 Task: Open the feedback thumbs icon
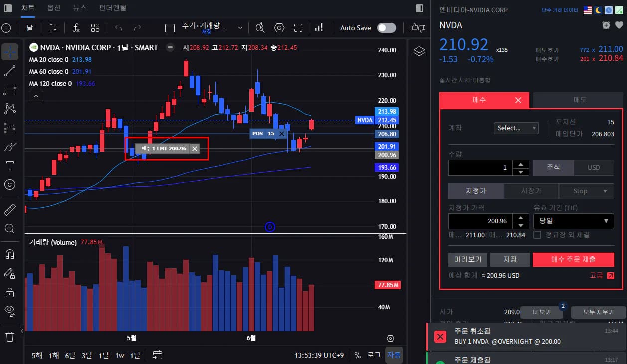coord(418,28)
